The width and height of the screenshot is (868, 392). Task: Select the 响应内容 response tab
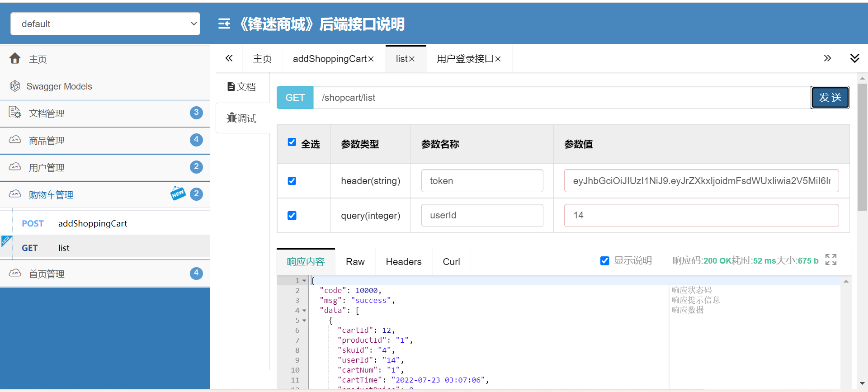[306, 261]
